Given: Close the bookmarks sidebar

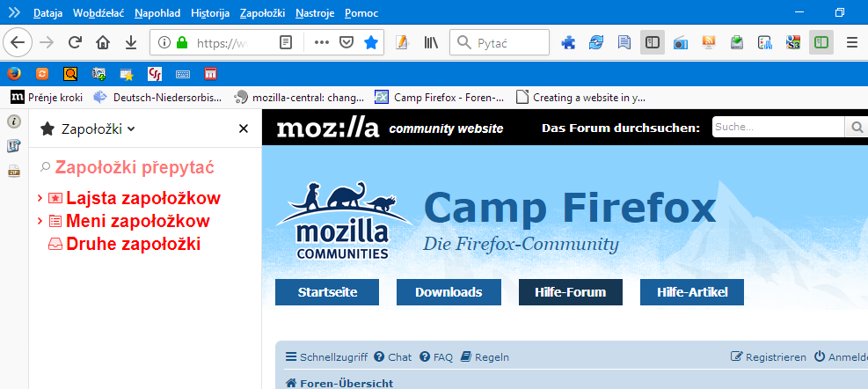Looking at the screenshot, I should (x=243, y=129).
